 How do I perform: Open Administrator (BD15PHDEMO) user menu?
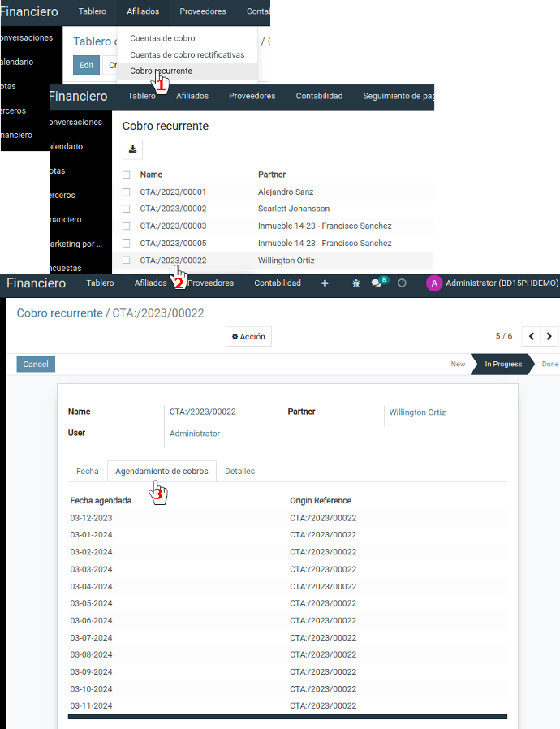502,283
